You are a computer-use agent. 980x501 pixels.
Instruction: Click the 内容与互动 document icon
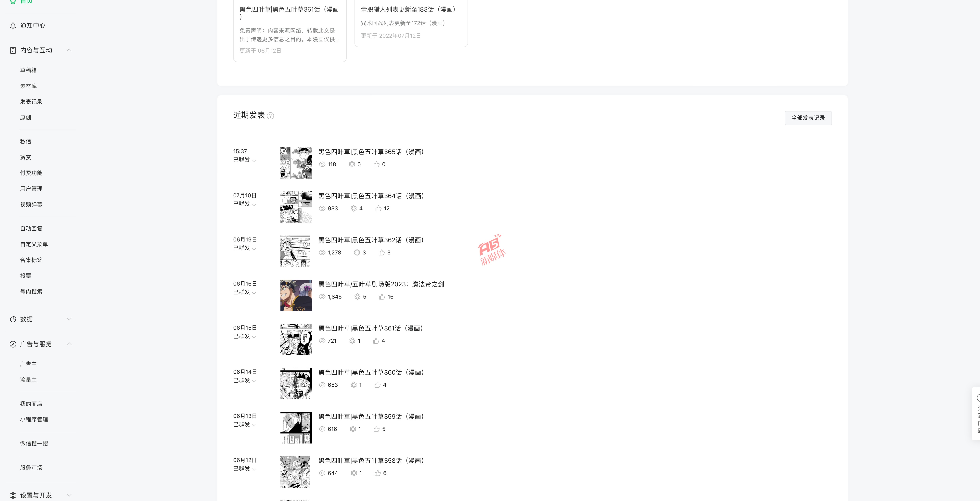13,50
